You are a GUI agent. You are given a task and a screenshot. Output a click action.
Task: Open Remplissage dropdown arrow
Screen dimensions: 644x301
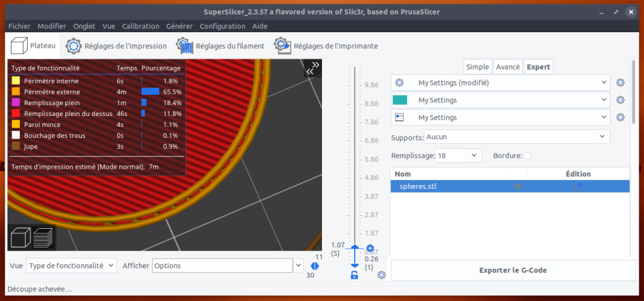[x=473, y=155]
